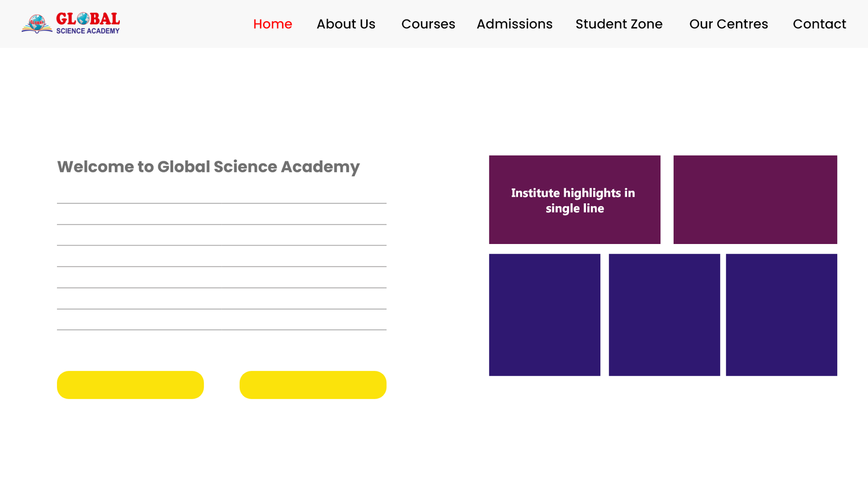Select the middle dark blue tile

(x=664, y=314)
